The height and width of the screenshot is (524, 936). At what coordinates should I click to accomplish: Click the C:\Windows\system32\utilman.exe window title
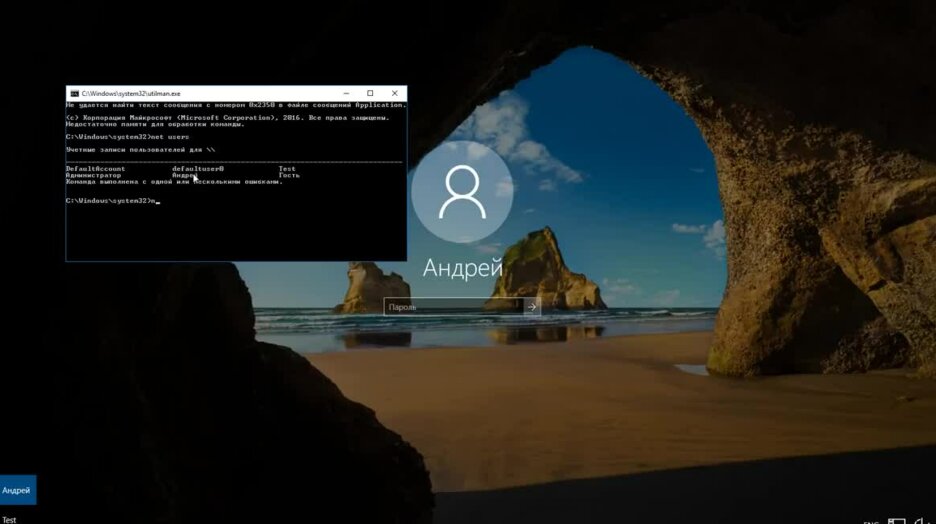(x=131, y=94)
